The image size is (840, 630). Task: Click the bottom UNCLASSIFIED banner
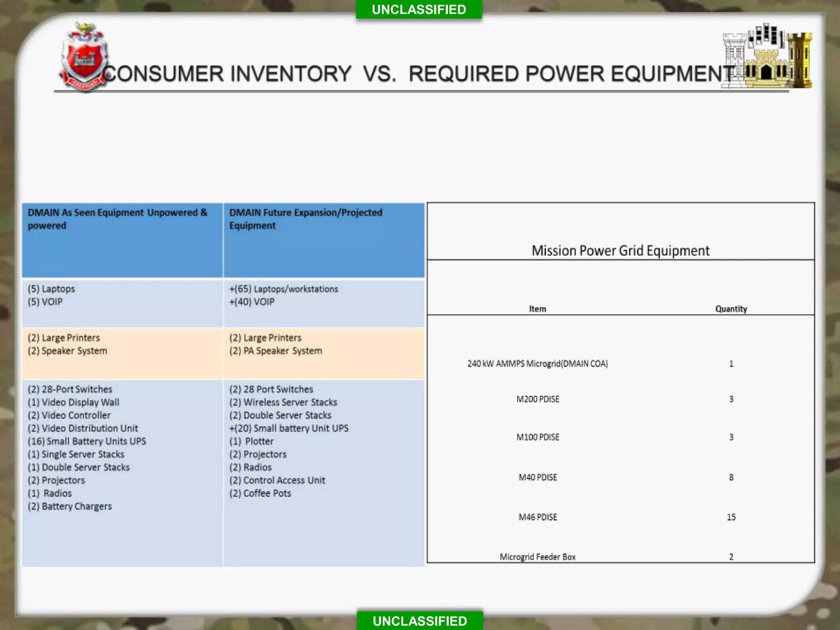pos(420,621)
